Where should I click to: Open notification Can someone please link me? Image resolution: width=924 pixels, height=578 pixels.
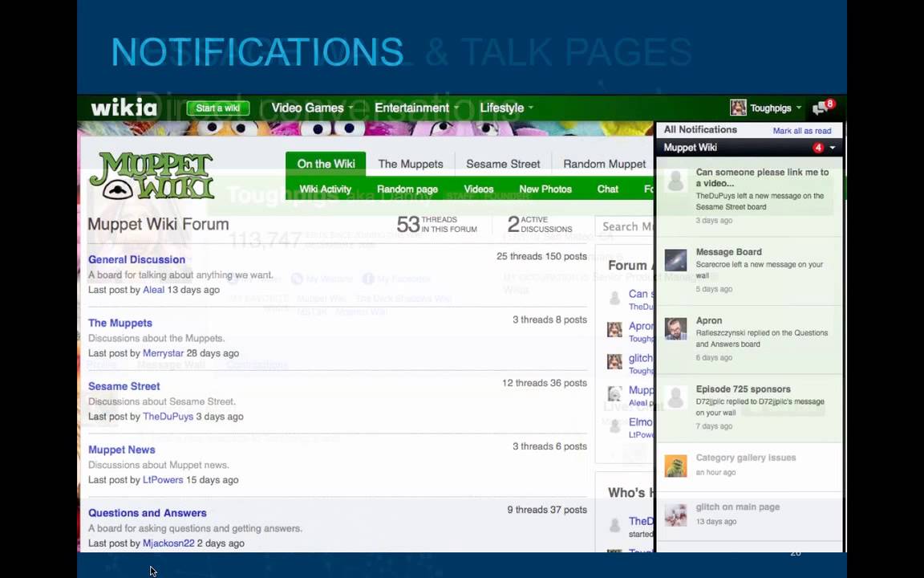749,197
